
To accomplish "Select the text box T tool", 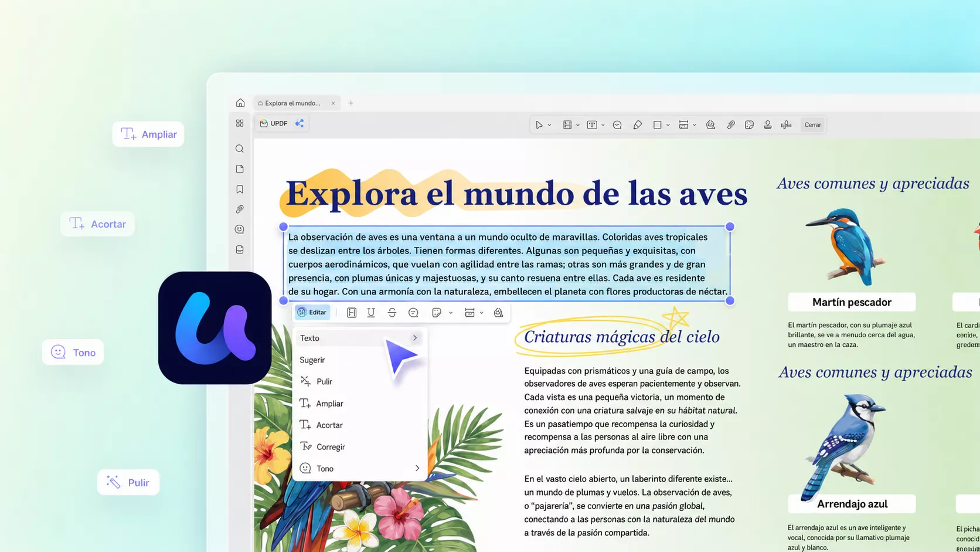I will coord(592,125).
